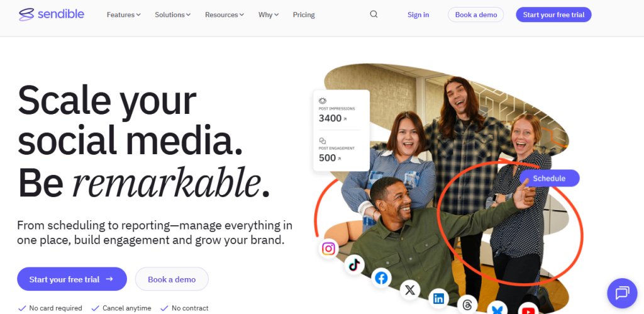Click the Facebook icon
Screen dimensions: 644x314
tap(382, 278)
